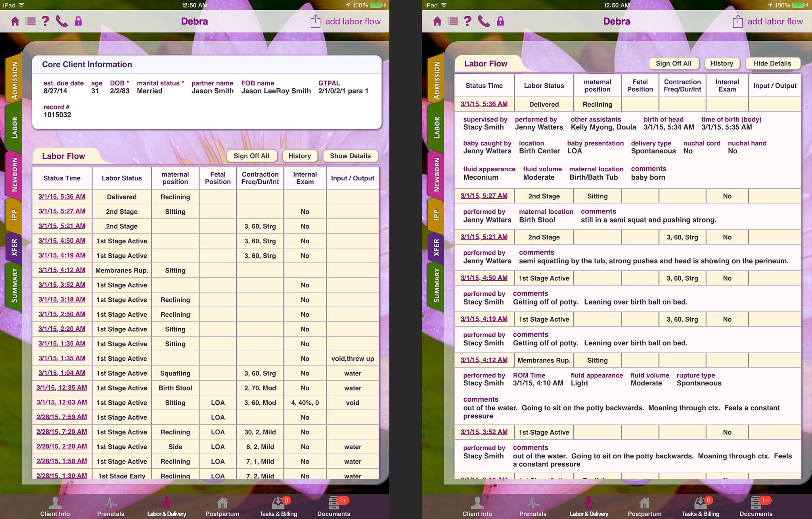Select LABOR side tab in left screen

tap(14, 127)
